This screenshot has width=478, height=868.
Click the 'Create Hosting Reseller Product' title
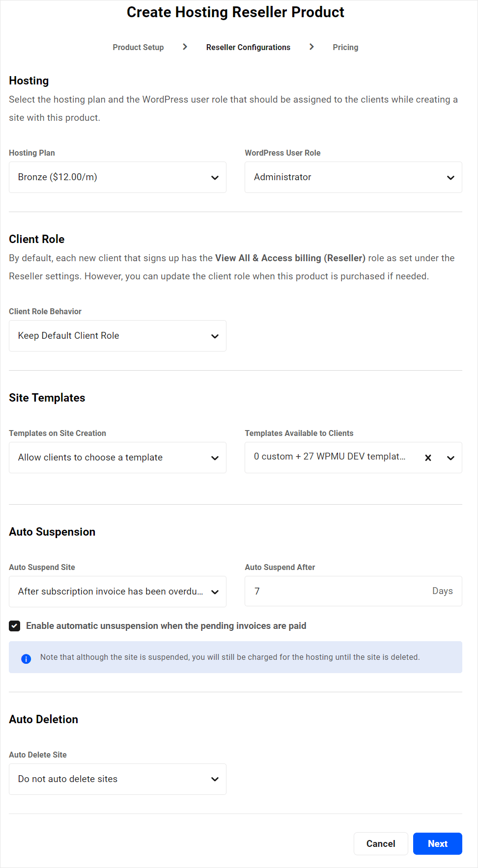235,12
